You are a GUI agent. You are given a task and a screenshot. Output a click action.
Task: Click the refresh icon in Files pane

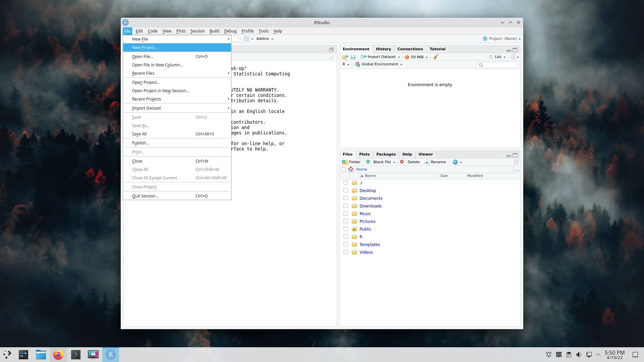516,162
